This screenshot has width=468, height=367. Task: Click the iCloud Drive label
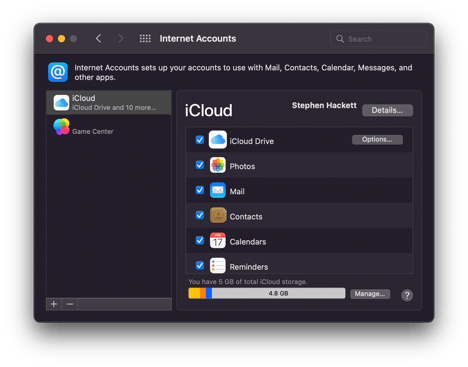(251, 141)
